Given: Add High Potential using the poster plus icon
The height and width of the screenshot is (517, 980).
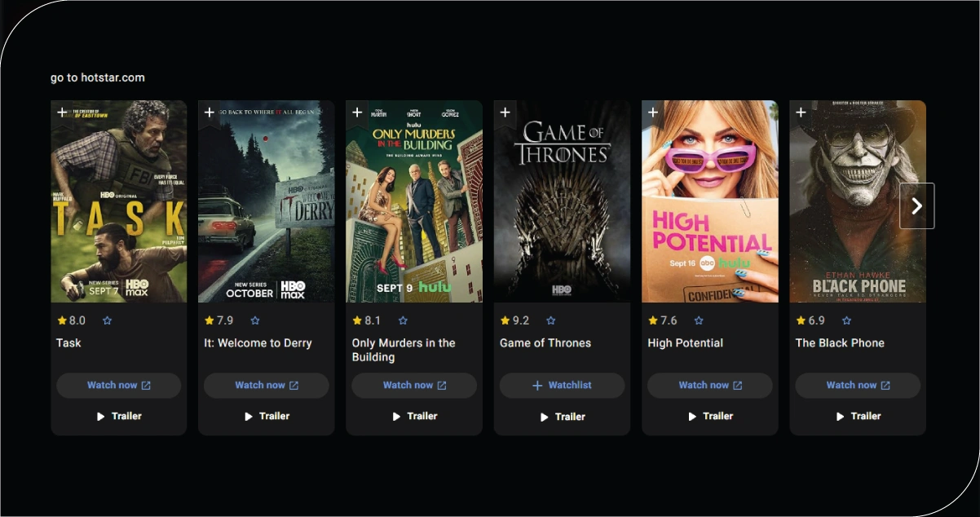Looking at the screenshot, I should coord(653,113).
